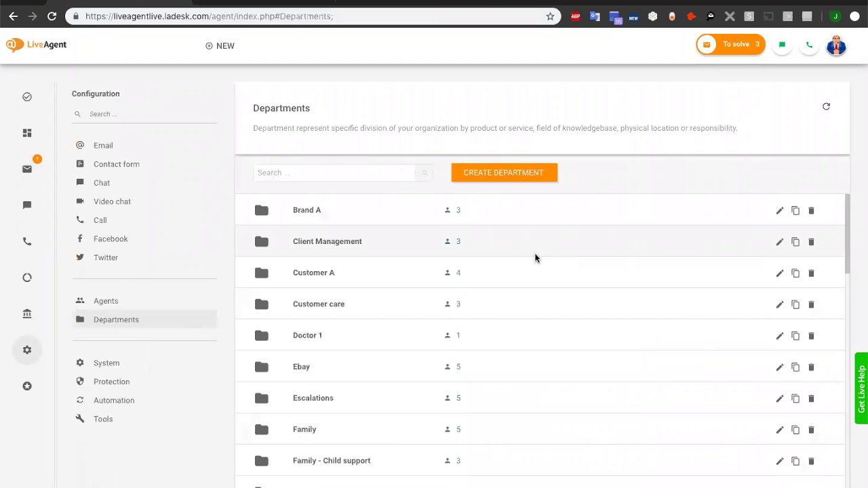This screenshot has height=488, width=868.
Task: Open the Get Live Help tab
Action: 861,388
